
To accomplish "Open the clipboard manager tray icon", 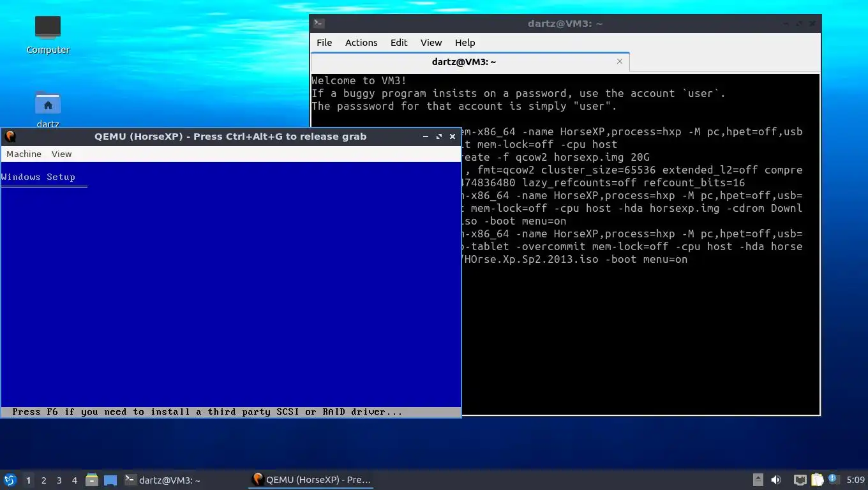I will pos(818,480).
